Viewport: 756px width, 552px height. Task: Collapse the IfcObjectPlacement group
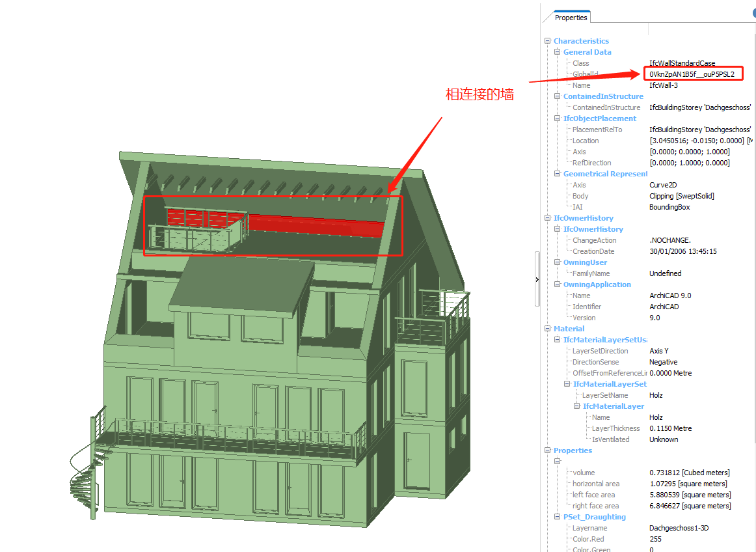coord(558,118)
